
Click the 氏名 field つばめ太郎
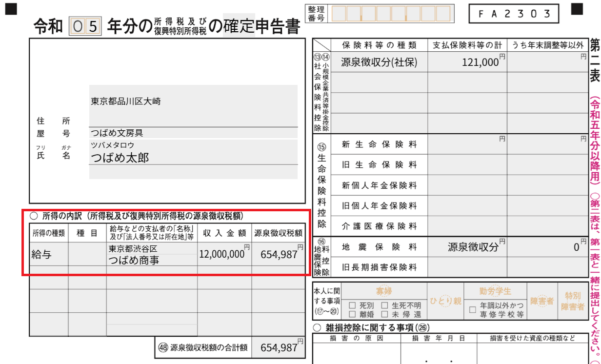point(193,158)
